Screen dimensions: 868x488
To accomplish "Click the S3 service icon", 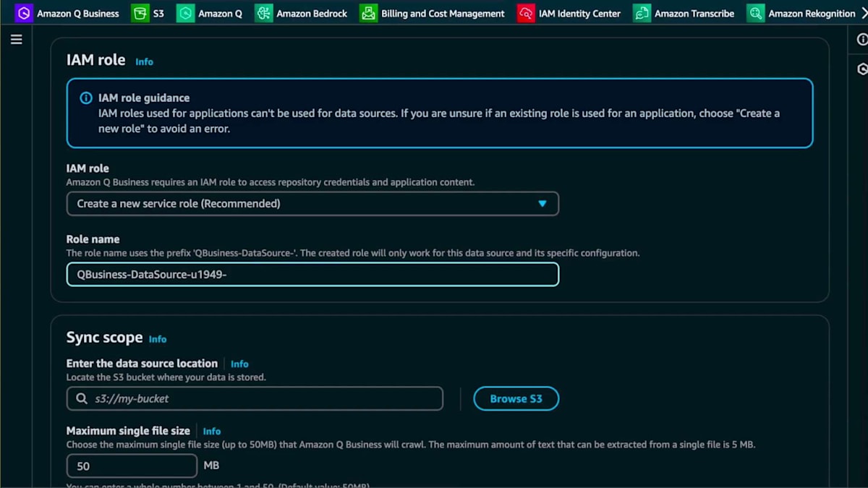I will [x=140, y=13].
